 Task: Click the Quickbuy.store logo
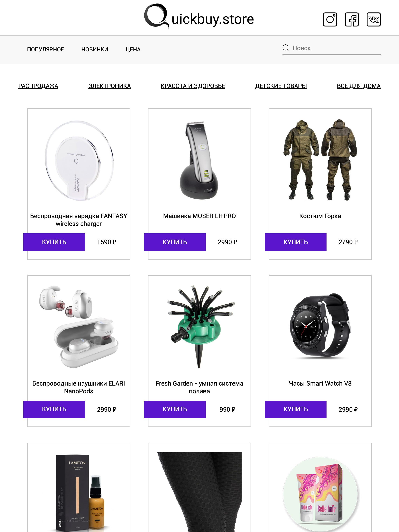click(199, 16)
